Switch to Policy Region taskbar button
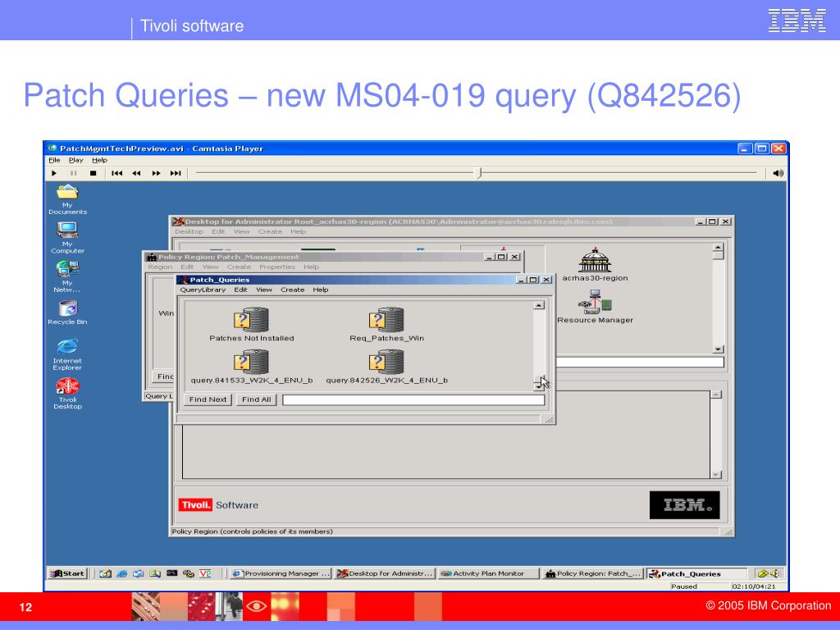The width and height of the screenshot is (840, 630). pos(592,573)
